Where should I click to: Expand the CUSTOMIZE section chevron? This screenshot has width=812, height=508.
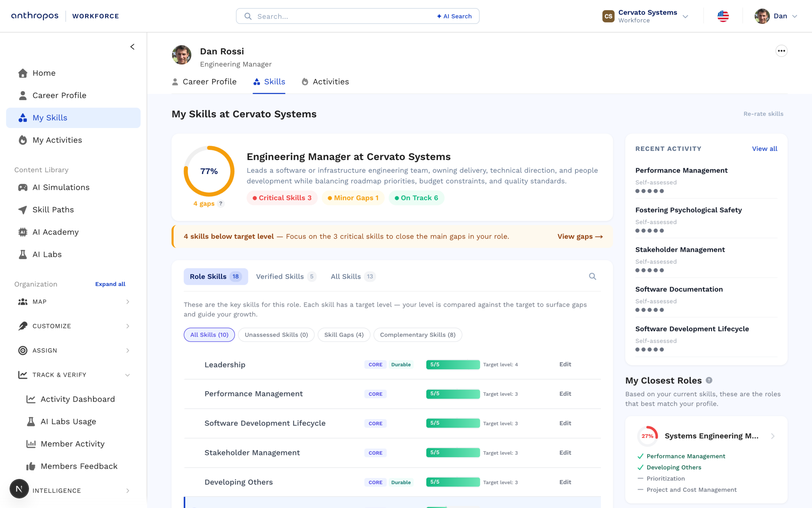pos(128,326)
